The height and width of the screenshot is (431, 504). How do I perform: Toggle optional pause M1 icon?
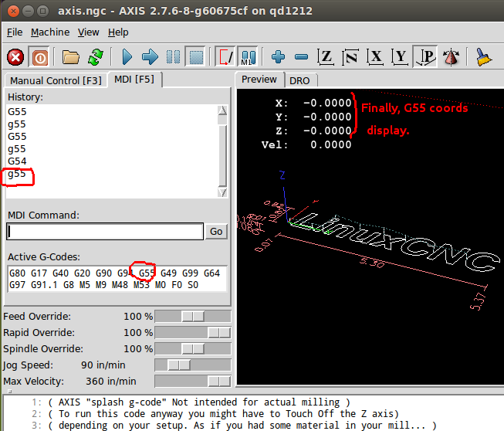coord(249,57)
